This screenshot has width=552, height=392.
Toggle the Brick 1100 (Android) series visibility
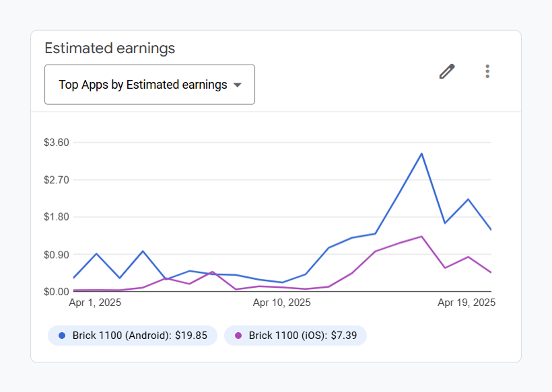pyautogui.click(x=132, y=335)
